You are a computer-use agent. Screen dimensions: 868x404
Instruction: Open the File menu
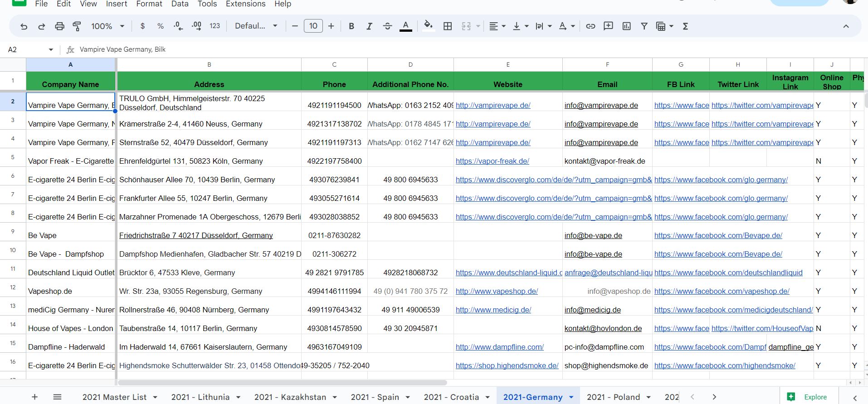pos(41,4)
